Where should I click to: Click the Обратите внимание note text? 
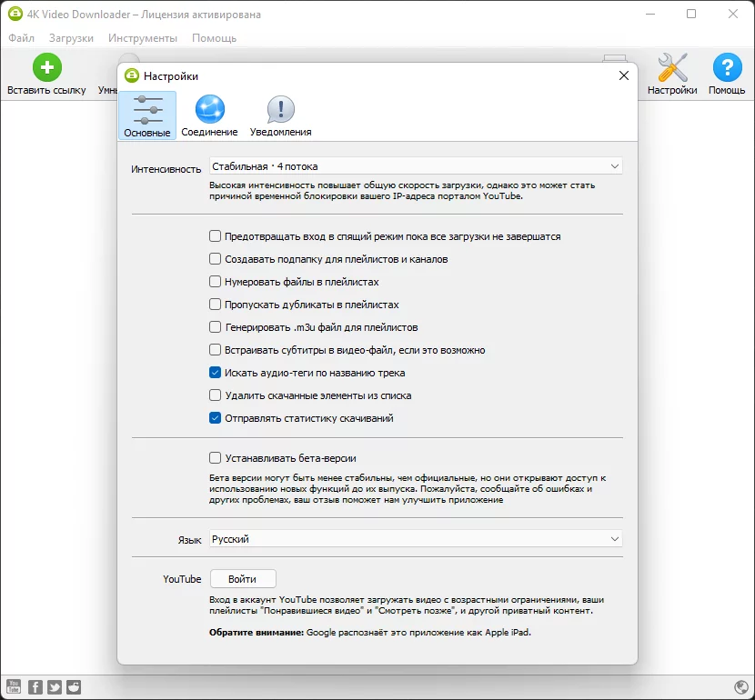[x=370, y=633]
